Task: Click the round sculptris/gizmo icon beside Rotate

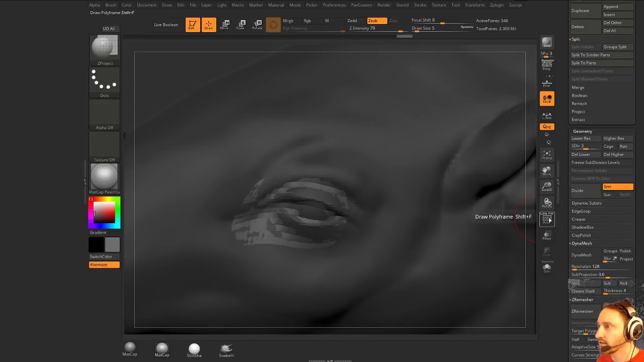Action: [x=273, y=25]
